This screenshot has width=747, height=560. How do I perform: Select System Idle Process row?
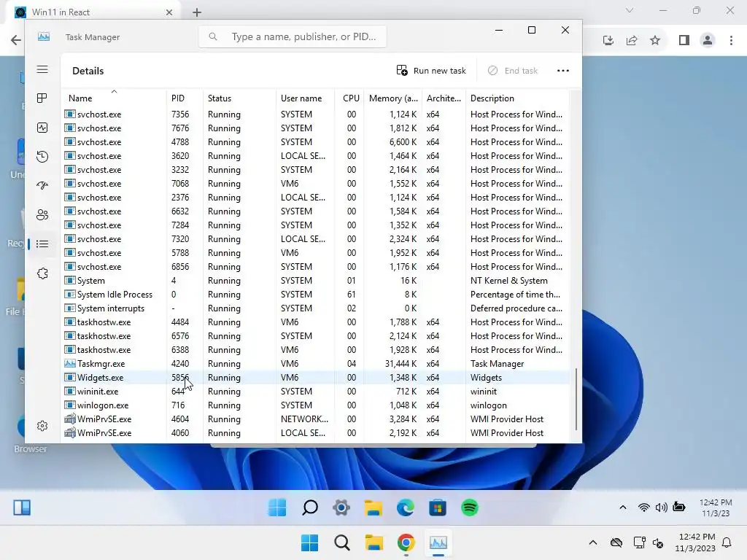pyautogui.click(x=315, y=295)
